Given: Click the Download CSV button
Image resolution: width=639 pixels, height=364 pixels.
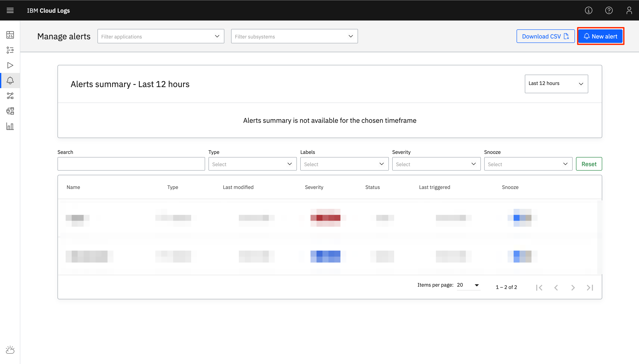Looking at the screenshot, I should pyautogui.click(x=545, y=36).
